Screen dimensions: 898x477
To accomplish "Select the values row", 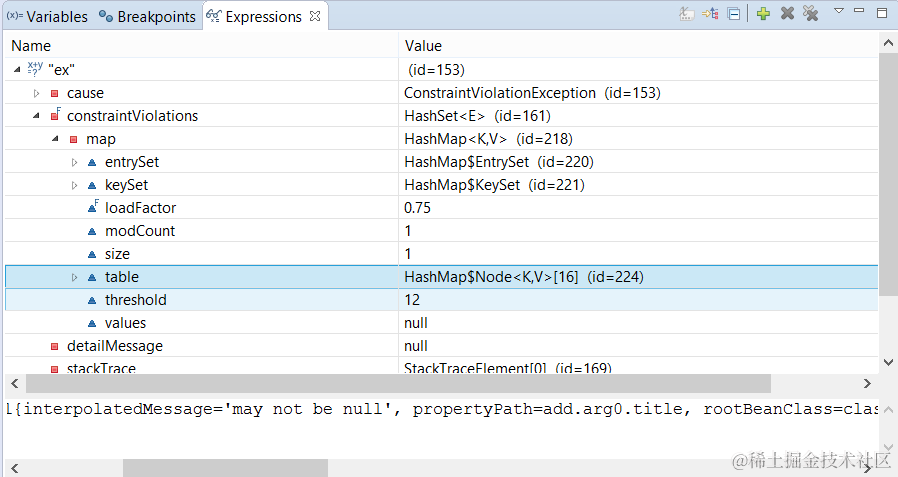I will pos(442,323).
